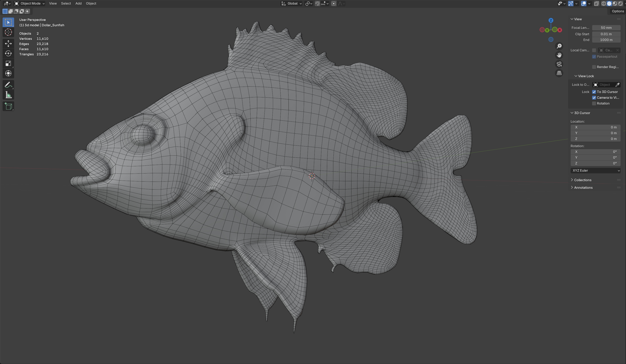
Task: Open the Object Mode dropdown
Action: 29,3
